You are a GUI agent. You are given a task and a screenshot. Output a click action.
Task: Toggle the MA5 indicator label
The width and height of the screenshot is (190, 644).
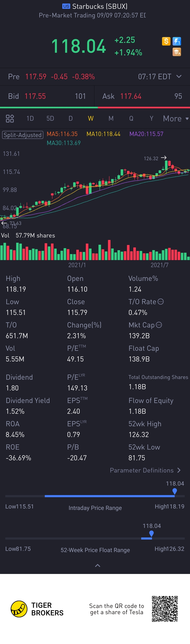(62, 134)
